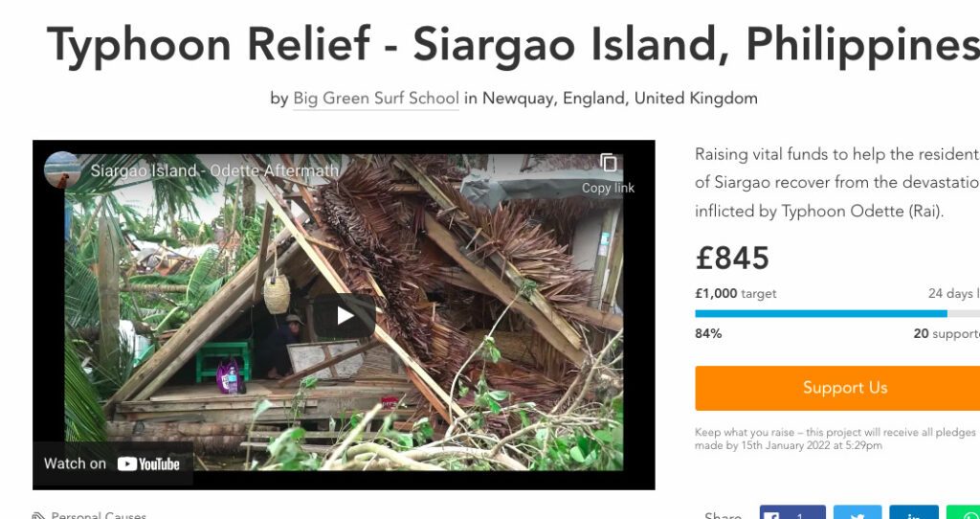980x519 pixels.
Task: Play the Odette Aftermath video
Action: (x=345, y=316)
